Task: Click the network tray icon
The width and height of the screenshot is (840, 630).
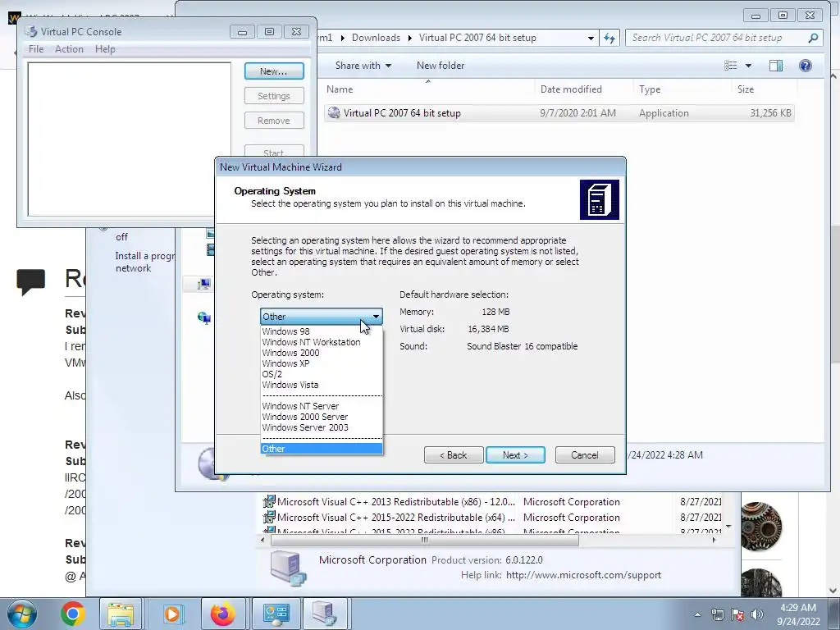Action: [717, 614]
